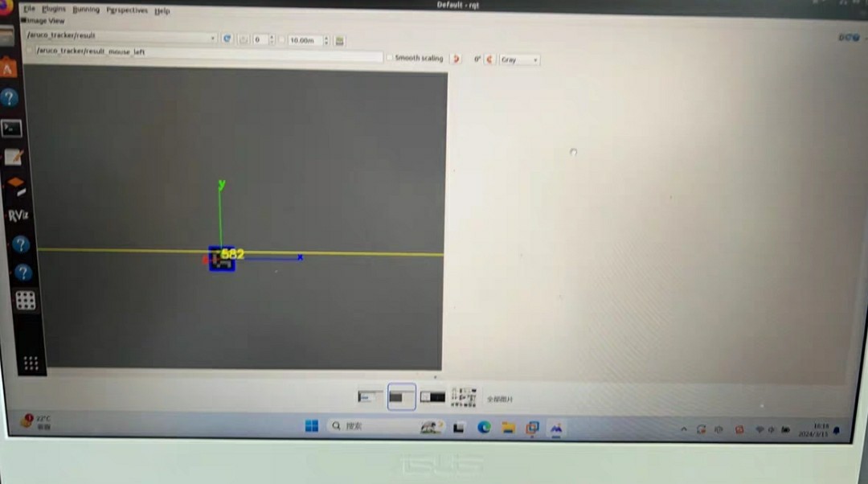This screenshot has height=484, width=868.
Task: Open the orange layered-stack dock icon
Action: 16,186
